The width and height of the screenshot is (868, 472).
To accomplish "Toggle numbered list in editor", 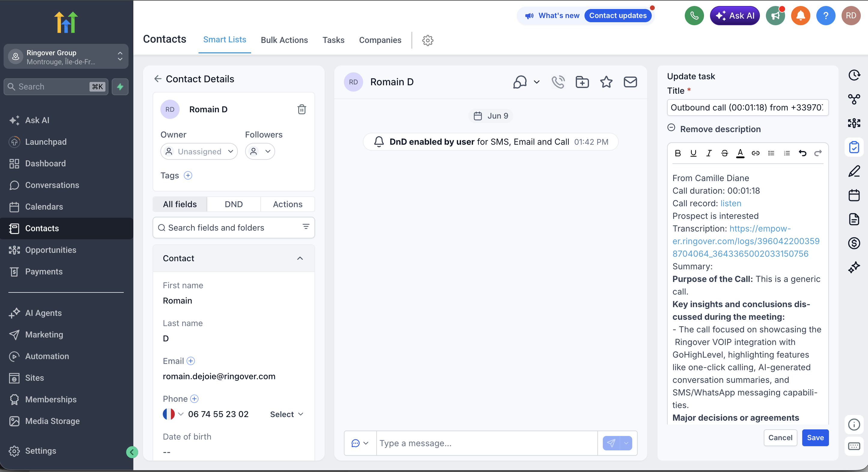I will pos(787,153).
